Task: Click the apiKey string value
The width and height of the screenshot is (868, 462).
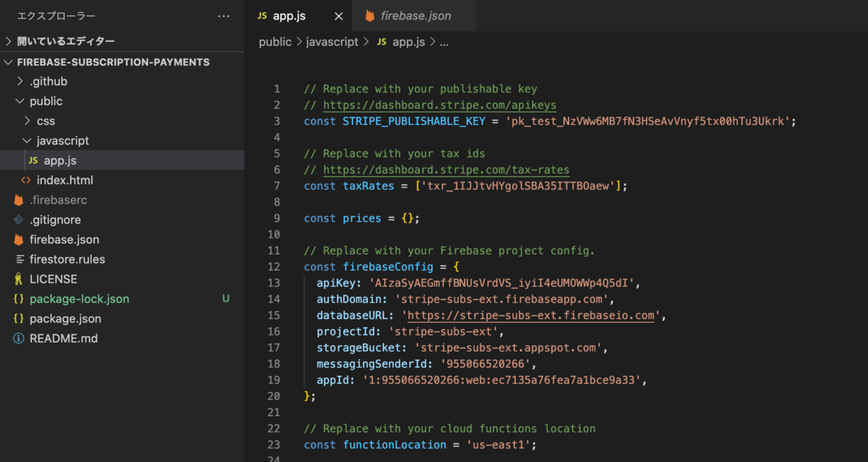Action: coord(502,283)
